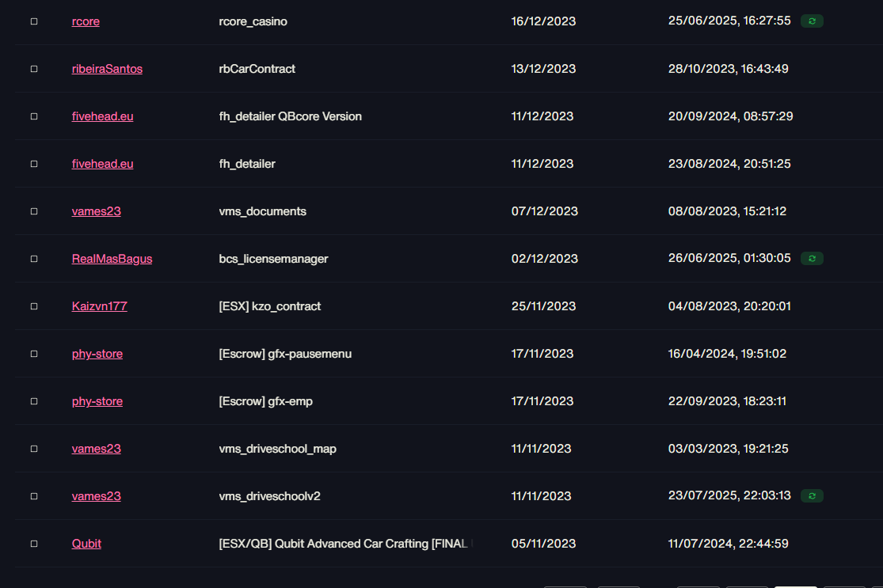Tick the Qubit Advanced Car Crafting checkbox
The height and width of the screenshot is (588, 883).
pyautogui.click(x=34, y=544)
